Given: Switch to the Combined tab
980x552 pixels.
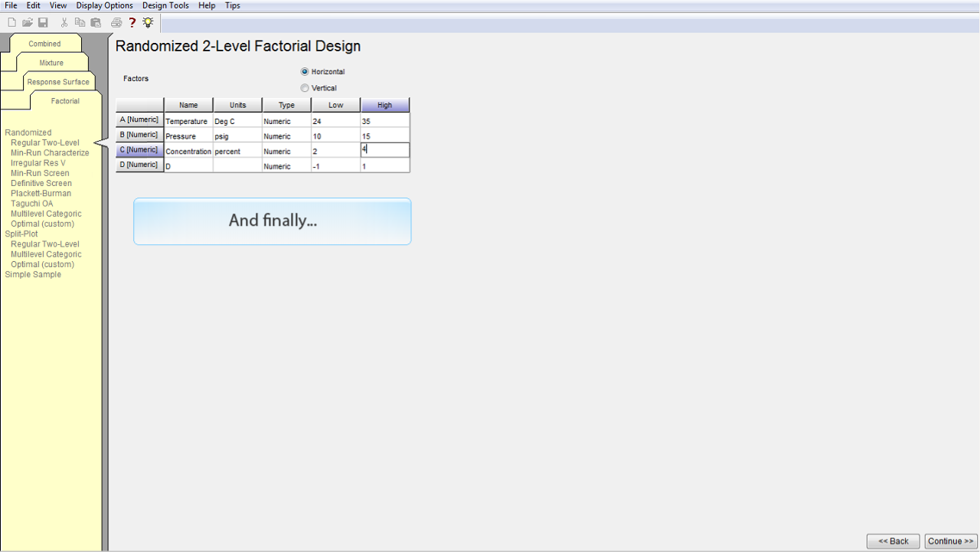Looking at the screenshot, I should click(x=44, y=44).
